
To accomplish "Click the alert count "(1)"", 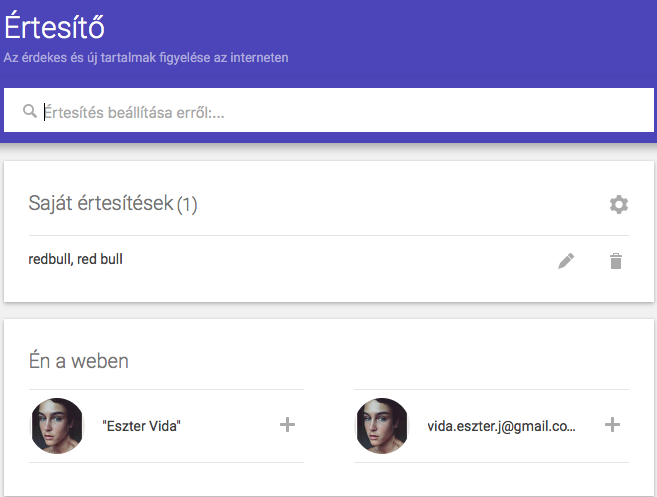I will point(187,205).
